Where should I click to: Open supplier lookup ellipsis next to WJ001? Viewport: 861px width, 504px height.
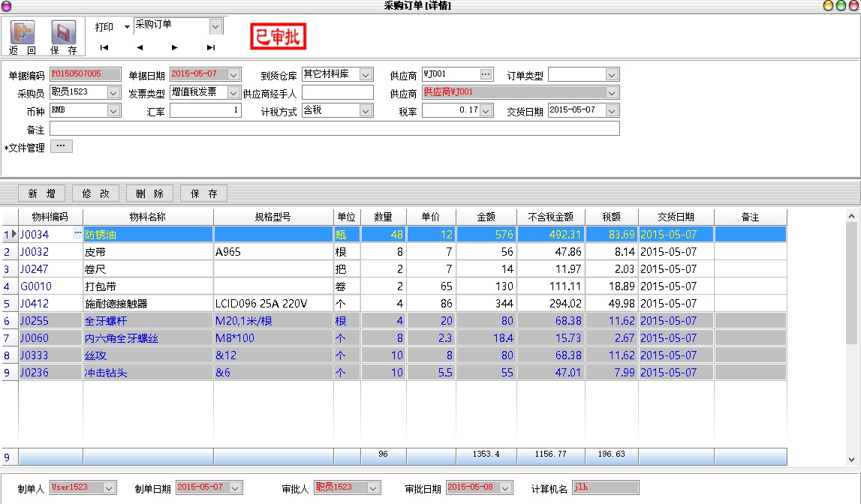point(486,74)
